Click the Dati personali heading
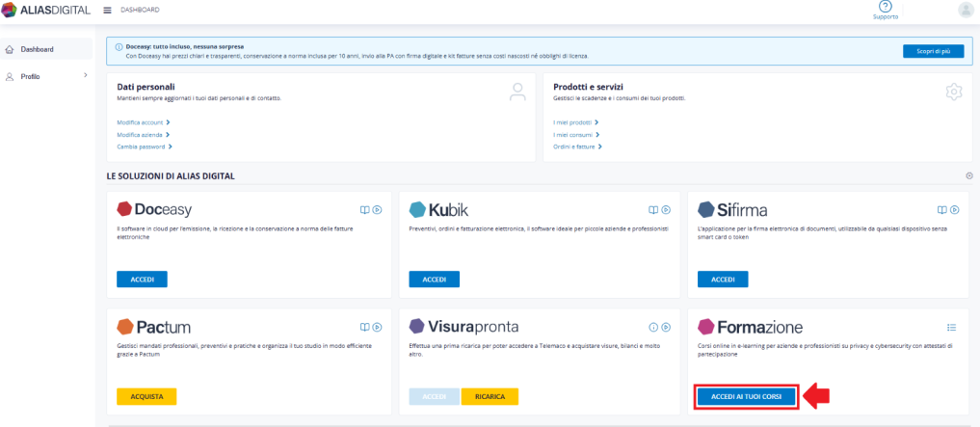Image resolution: width=980 pixels, height=427 pixels. (x=146, y=87)
